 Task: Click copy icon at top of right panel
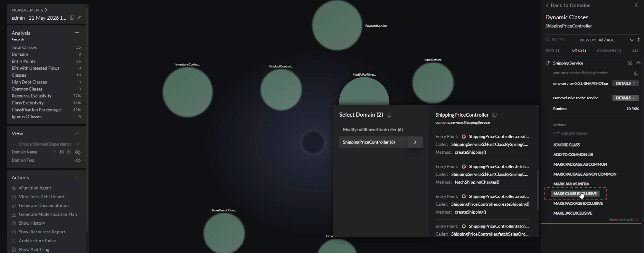click(x=637, y=5)
